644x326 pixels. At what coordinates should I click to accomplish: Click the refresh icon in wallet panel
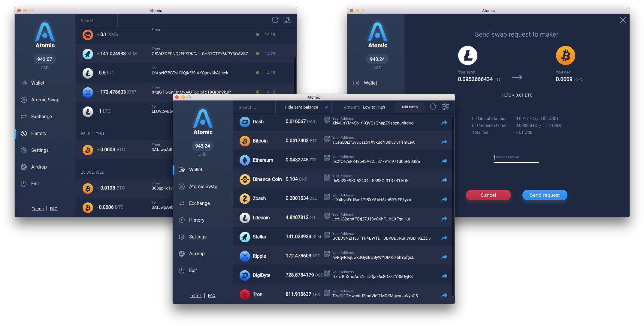pos(433,107)
